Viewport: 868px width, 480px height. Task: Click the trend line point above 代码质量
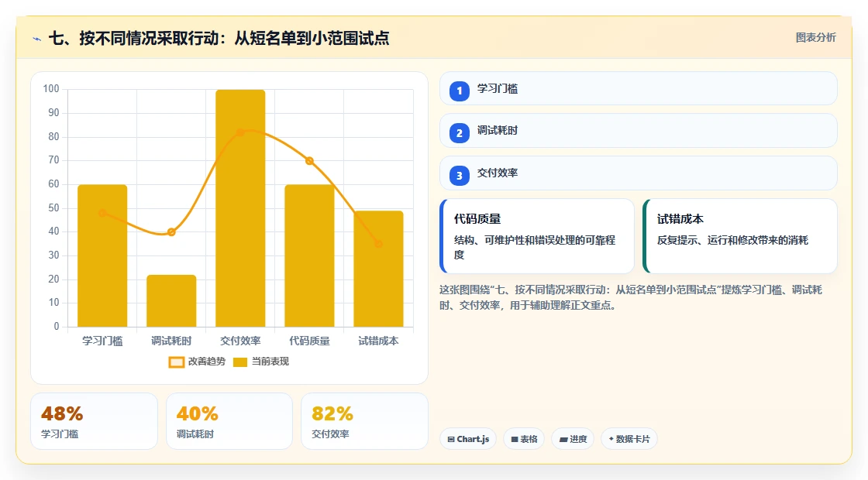pyautogui.click(x=309, y=161)
